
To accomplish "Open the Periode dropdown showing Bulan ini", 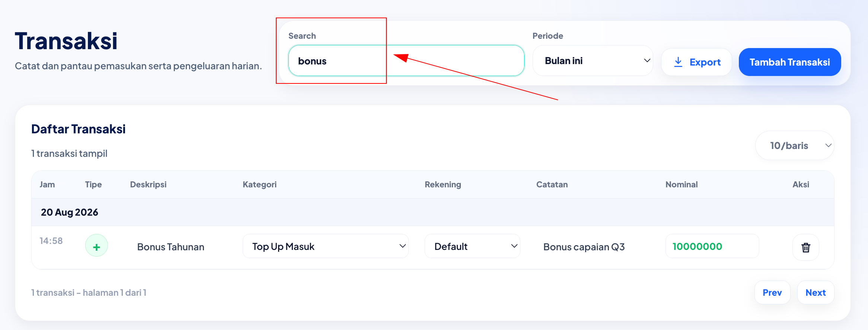I will (593, 61).
